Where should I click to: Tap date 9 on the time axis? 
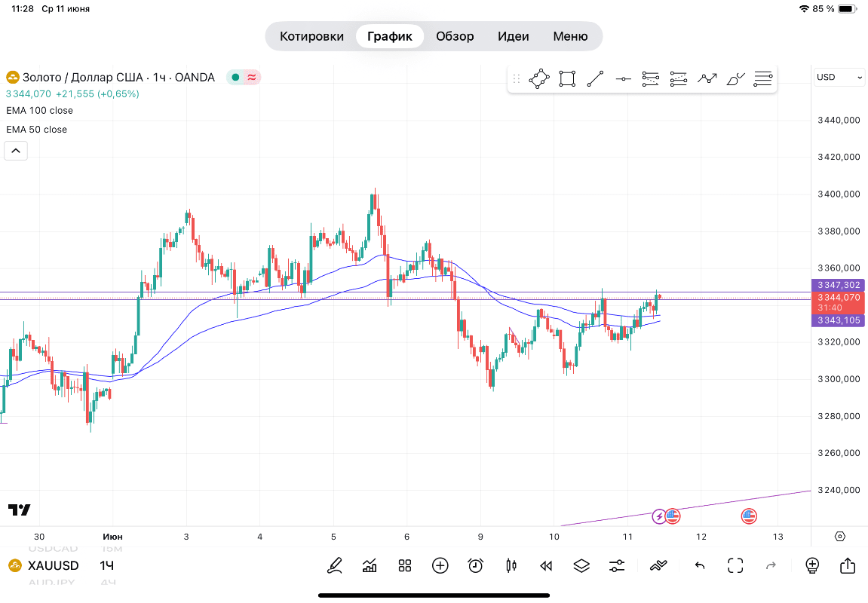480,537
